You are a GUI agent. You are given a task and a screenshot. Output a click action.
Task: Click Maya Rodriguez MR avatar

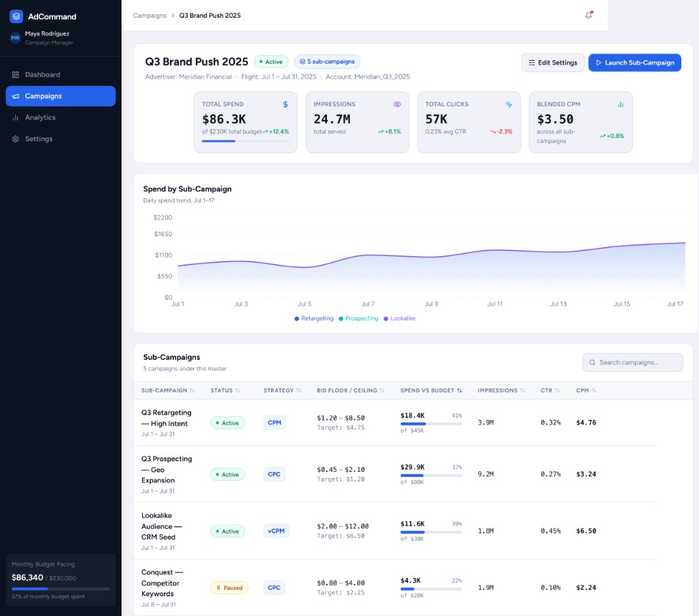(x=15, y=38)
